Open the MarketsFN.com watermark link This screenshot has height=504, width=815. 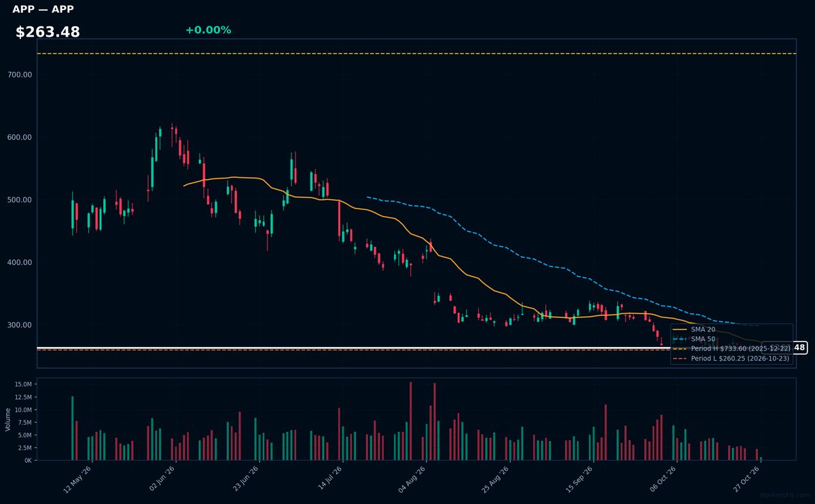coord(785,495)
